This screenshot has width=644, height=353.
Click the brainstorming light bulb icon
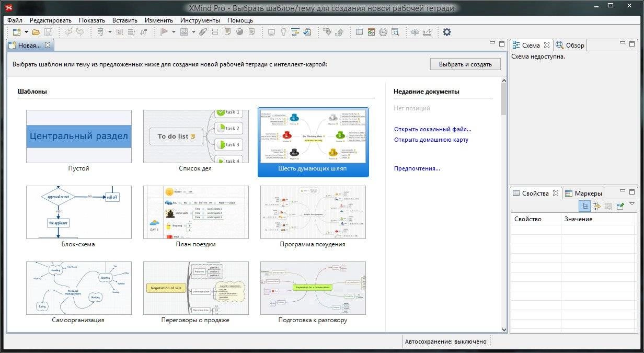(x=283, y=32)
